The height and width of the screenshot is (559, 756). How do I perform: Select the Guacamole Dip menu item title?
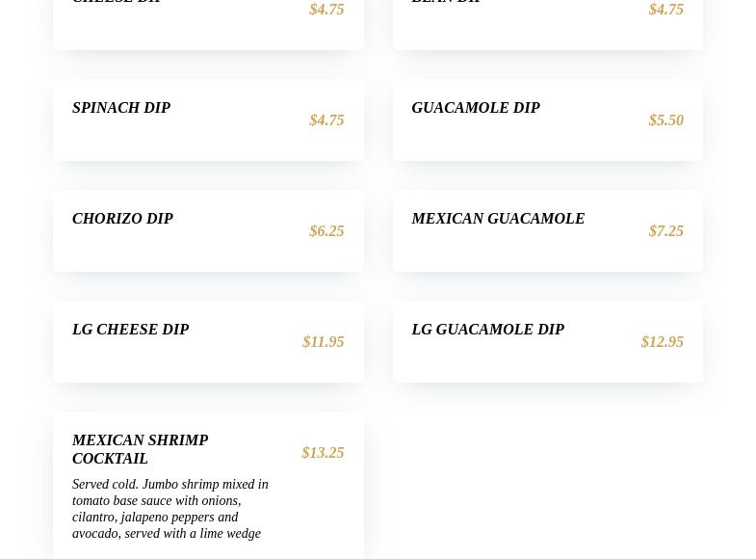point(476,108)
